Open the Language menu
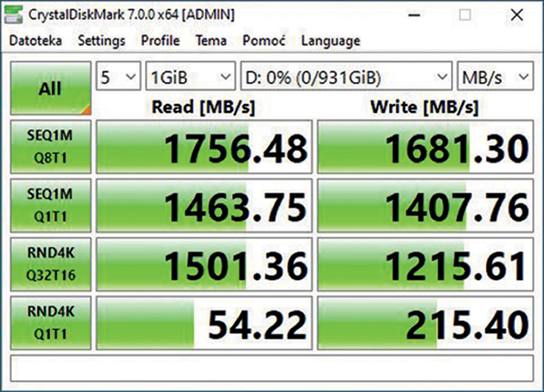The width and height of the screenshot is (544, 392). [330, 41]
